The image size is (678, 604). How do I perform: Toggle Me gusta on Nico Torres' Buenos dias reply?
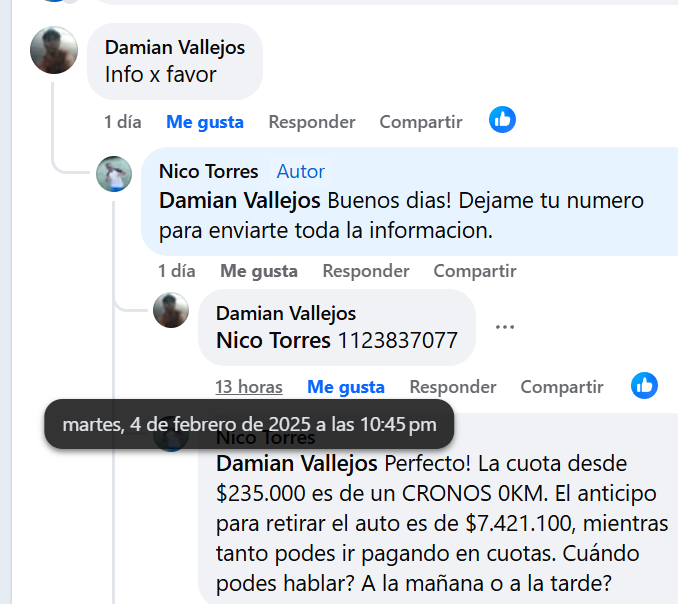click(x=259, y=271)
